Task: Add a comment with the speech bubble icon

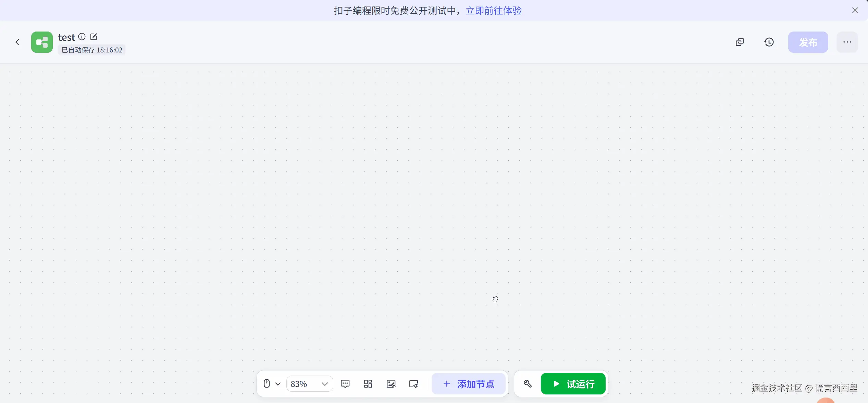Action: click(x=345, y=384)
